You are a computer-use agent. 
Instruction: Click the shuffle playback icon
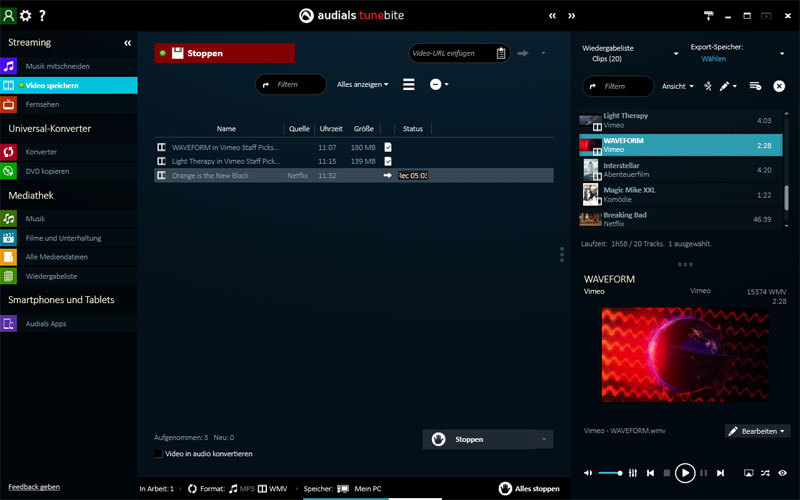(x=765, y=472)
